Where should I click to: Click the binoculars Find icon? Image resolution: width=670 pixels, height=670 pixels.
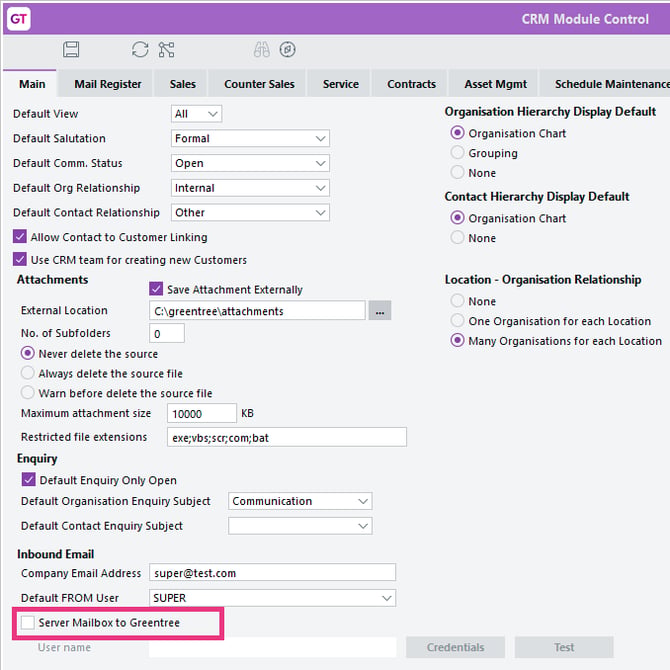[x=262, y=50]
